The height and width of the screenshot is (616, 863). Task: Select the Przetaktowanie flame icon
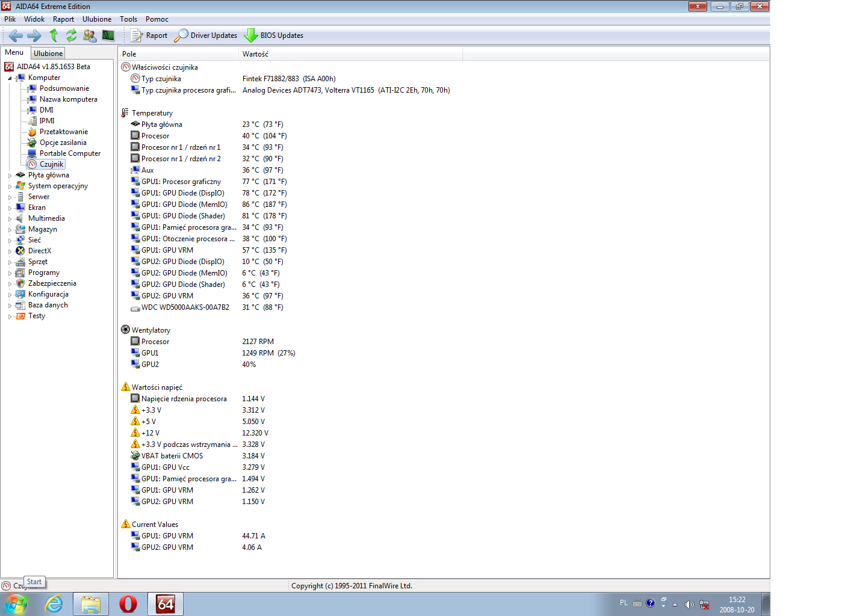click(32, 132)
